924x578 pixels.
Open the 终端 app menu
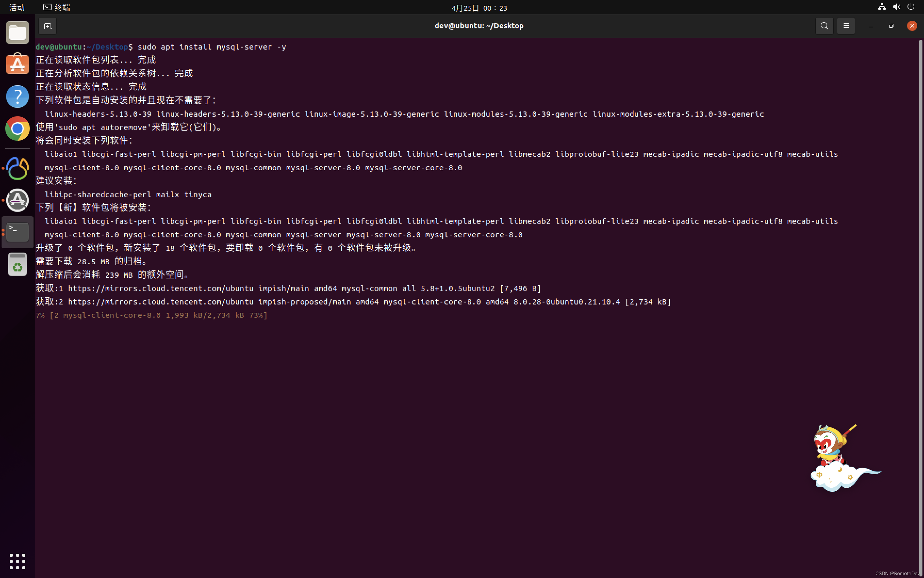56,7
